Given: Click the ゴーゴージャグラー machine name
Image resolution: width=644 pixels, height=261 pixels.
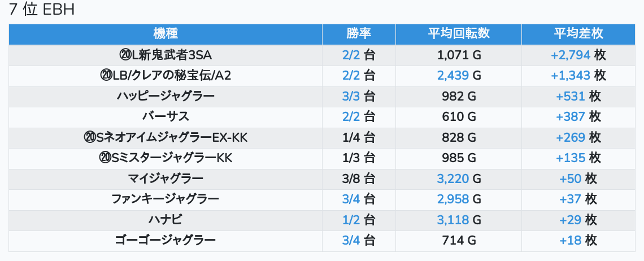Looking at the screenshot, I should tap(165, 240).
